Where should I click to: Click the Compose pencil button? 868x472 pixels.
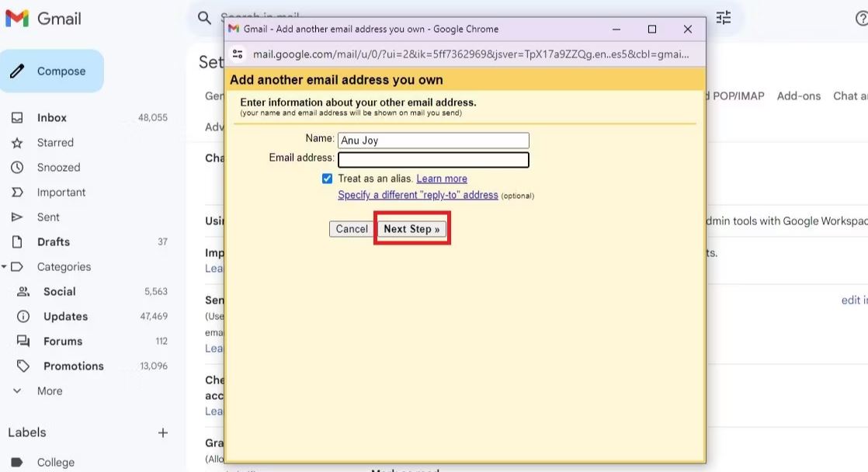point(52,71)
